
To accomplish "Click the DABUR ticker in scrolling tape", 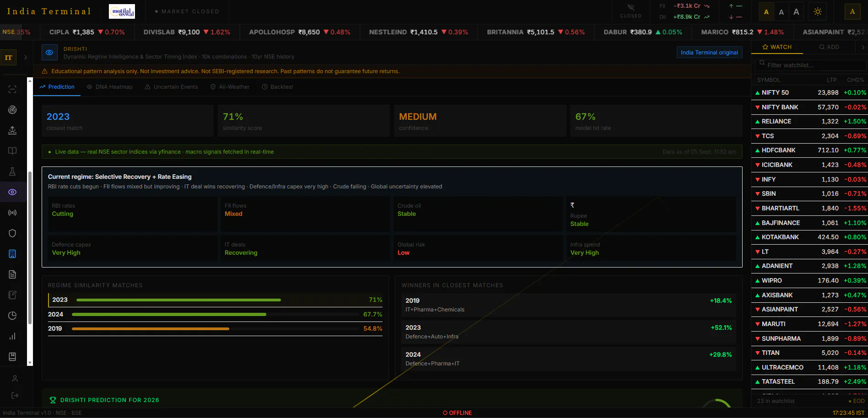I will tap(643, 32).
